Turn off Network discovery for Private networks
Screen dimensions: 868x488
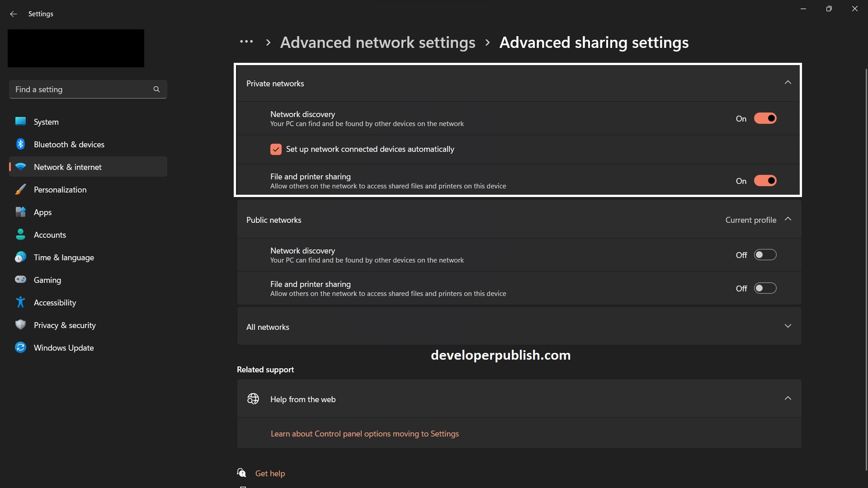coord(765,118)
